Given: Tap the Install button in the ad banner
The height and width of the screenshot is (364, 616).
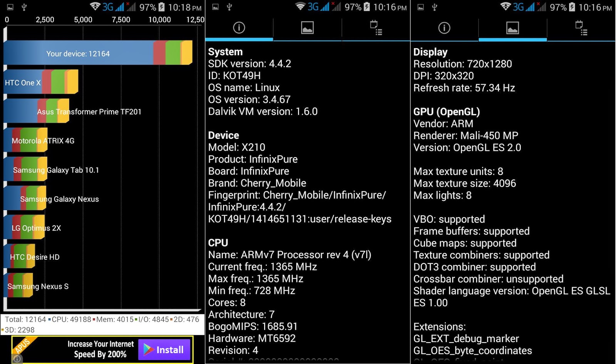Looking at the screenshot, I should (x=164, y=350).
